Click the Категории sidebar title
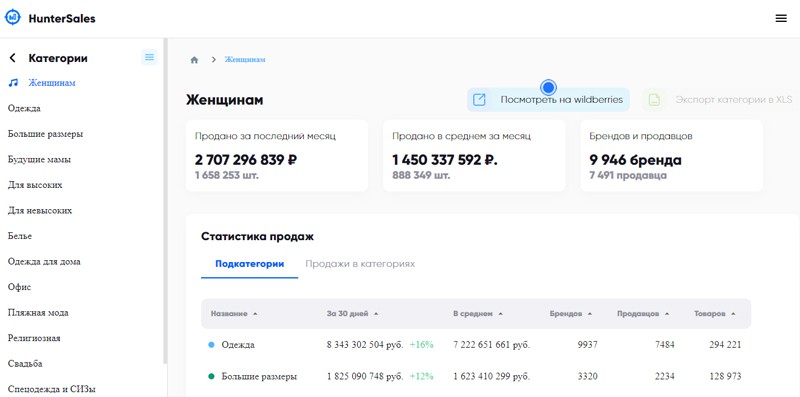This screenshot has height=397, width=800. coord(58,58)
